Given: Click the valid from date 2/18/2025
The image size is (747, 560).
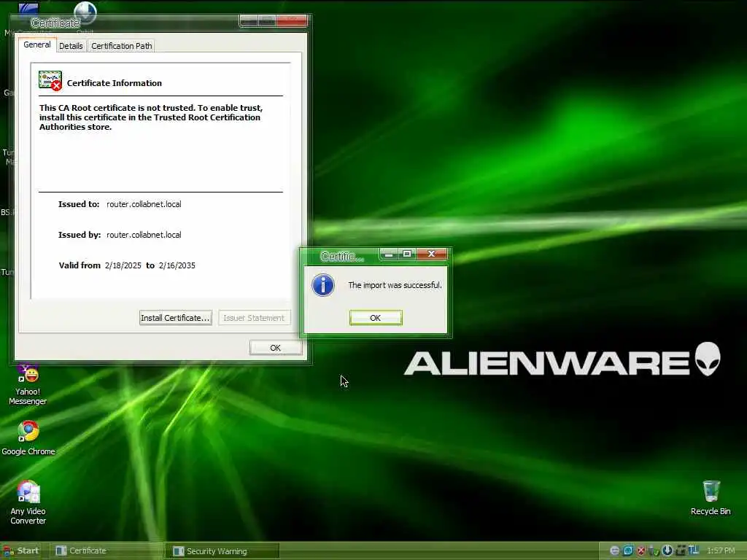Looking at the screenshot, I should [123, 265].
